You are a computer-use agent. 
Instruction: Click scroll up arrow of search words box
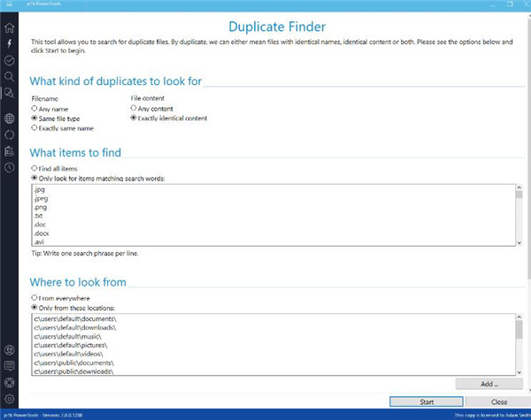[x=519, y=187]
